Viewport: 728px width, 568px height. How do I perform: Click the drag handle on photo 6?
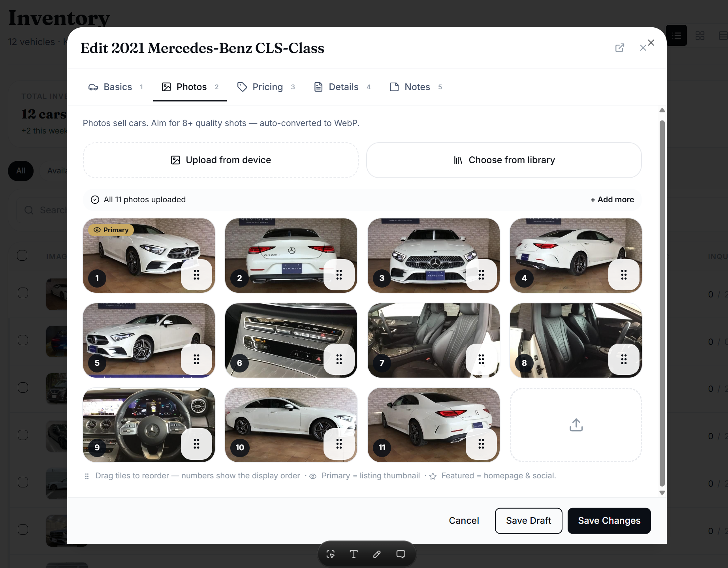[339, 359]
